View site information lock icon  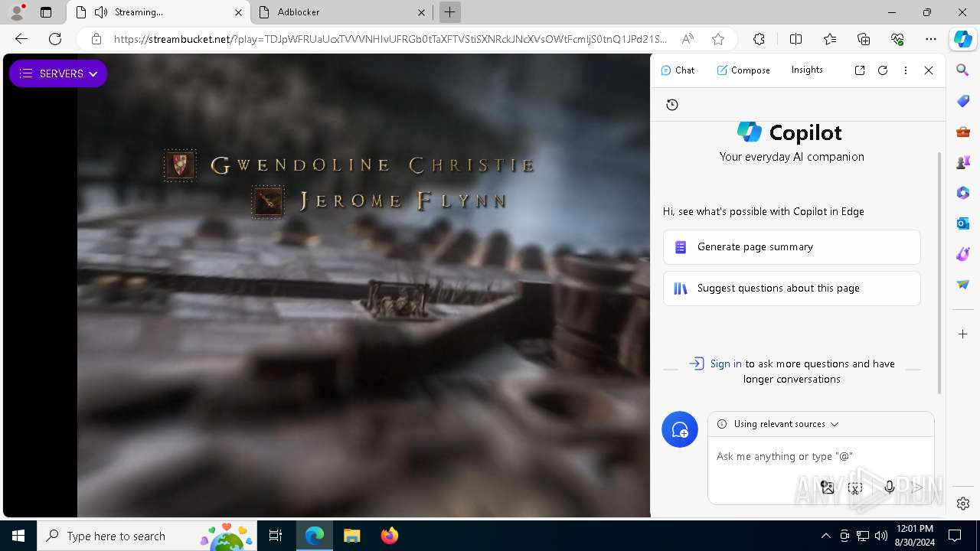click(x=96, y=39)
